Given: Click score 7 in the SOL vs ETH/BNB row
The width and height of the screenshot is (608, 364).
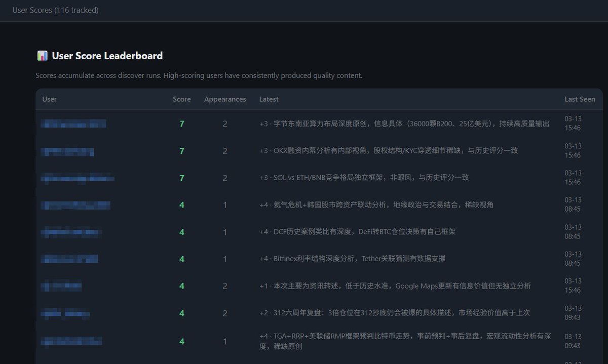Looking at the screenshot, I should click(182, 178).
